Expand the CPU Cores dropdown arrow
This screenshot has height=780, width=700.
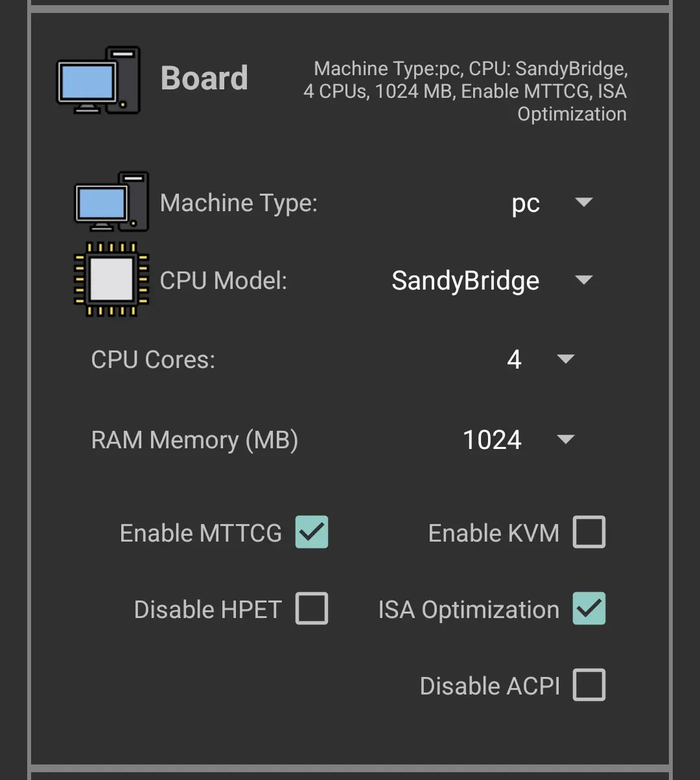(x=566, y=360)
